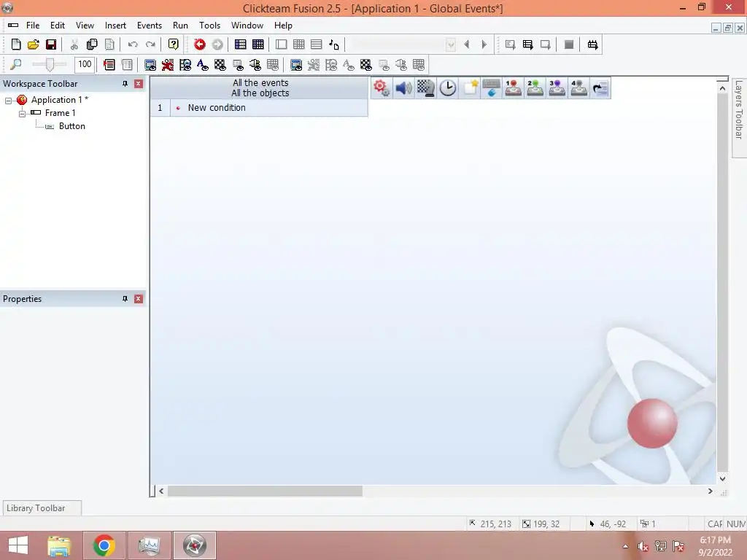The width and height of the screenshot is (747, 560).
Task: Save the application with floppy icon
Action: pyautogui.click(x=51, y=44)
